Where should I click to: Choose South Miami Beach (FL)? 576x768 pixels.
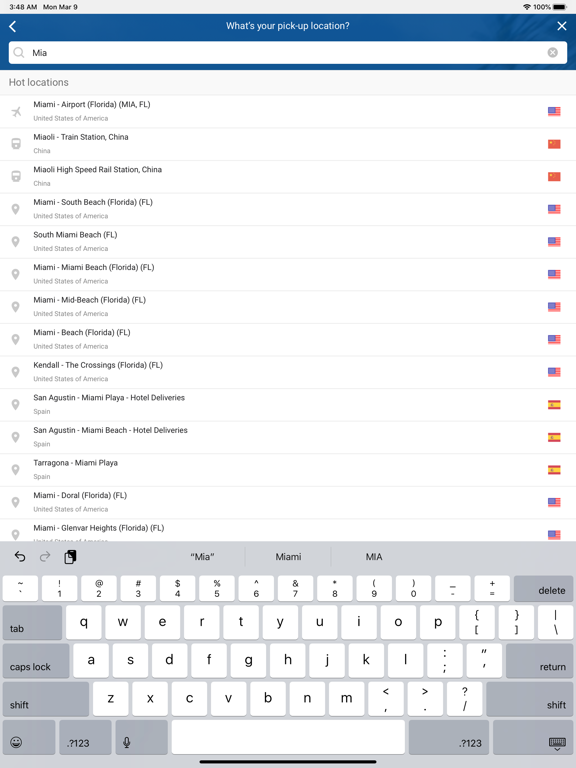(288, 241)
